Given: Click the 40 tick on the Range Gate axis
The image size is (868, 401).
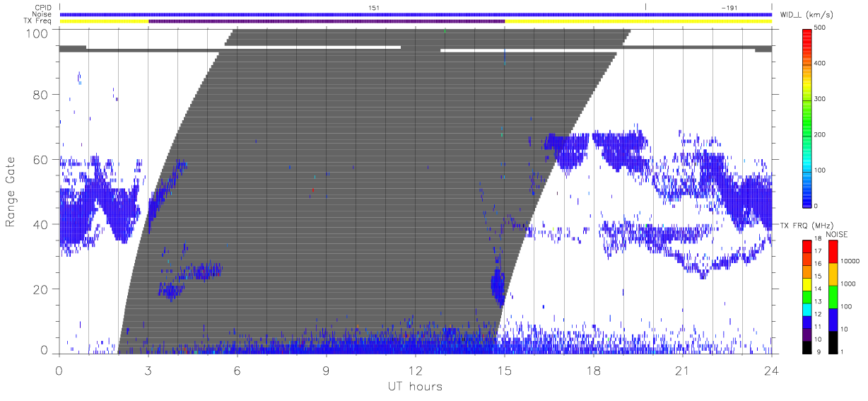Looking at the screenshot, I should [42, 224].
